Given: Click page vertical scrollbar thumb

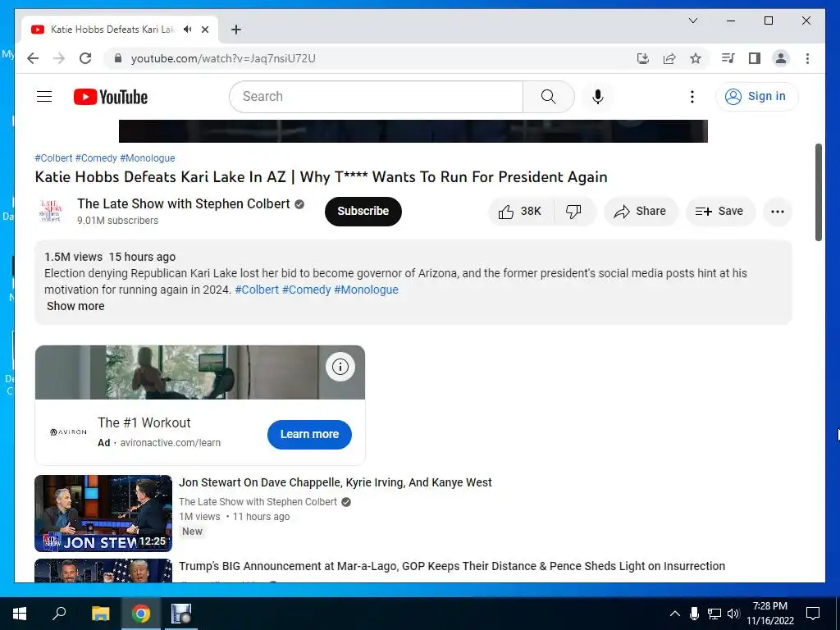Looking at the screenshot, I should (818, 192).
